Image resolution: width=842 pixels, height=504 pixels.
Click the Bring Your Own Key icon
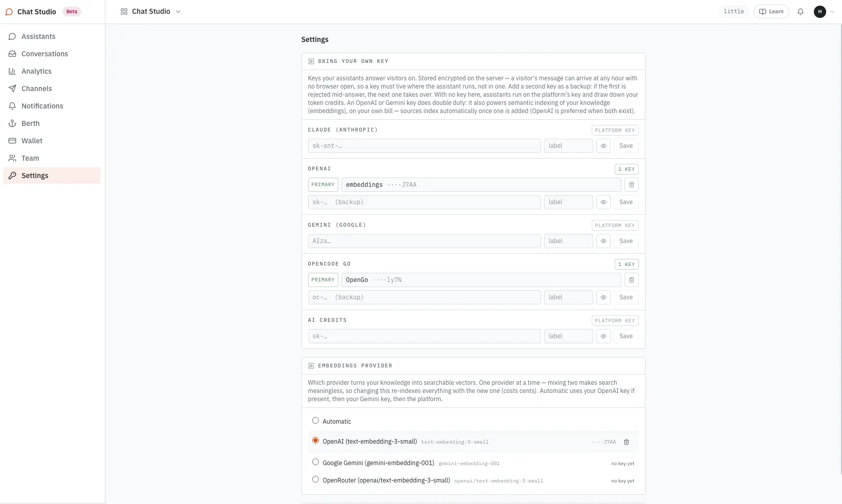pos(311,61)
